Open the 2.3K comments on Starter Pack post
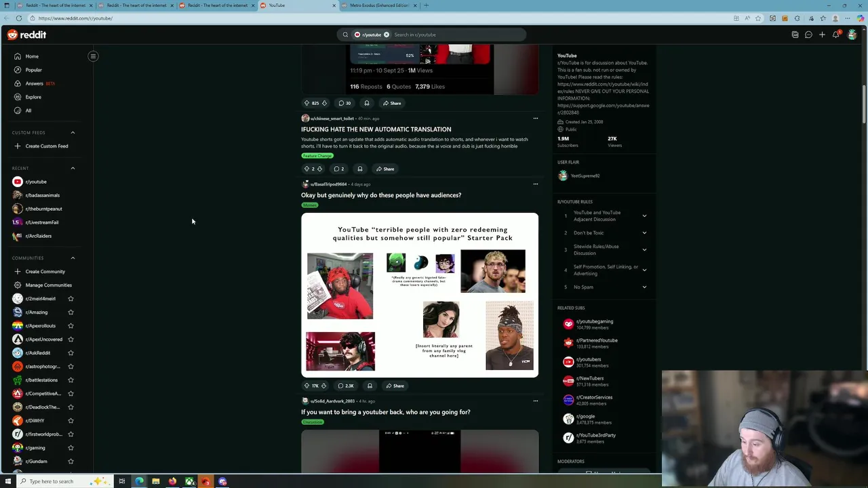Screen dimensions: 868x488 click(346, 386)
